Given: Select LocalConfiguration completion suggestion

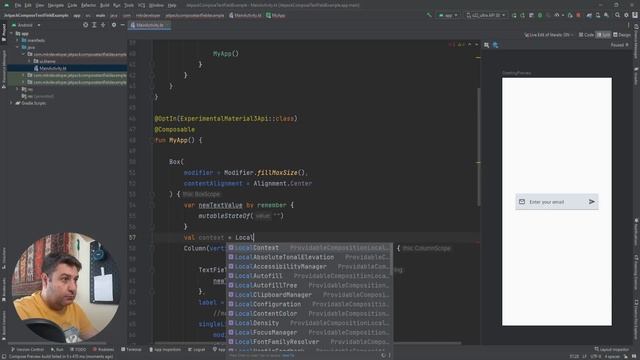Looking at the screenshot, I should tap(309, 304).
